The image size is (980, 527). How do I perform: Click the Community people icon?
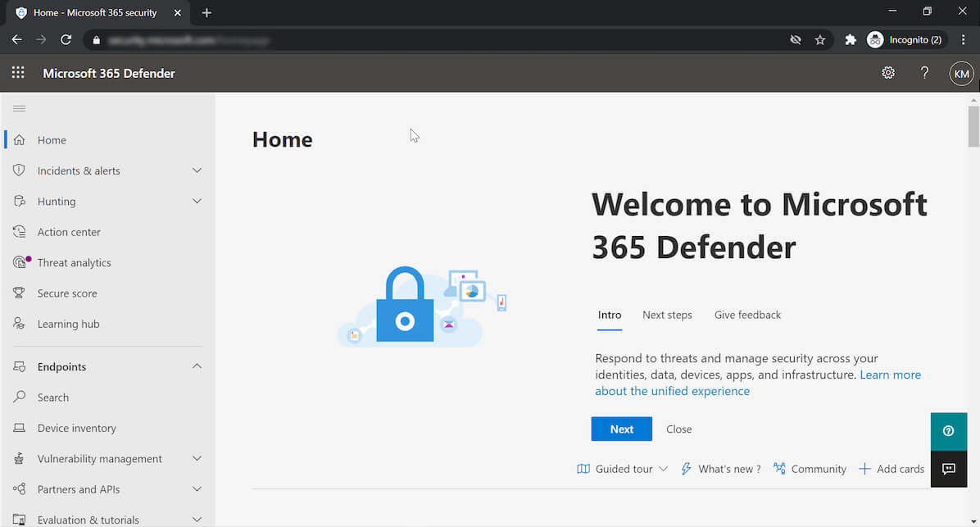[779, 468]
